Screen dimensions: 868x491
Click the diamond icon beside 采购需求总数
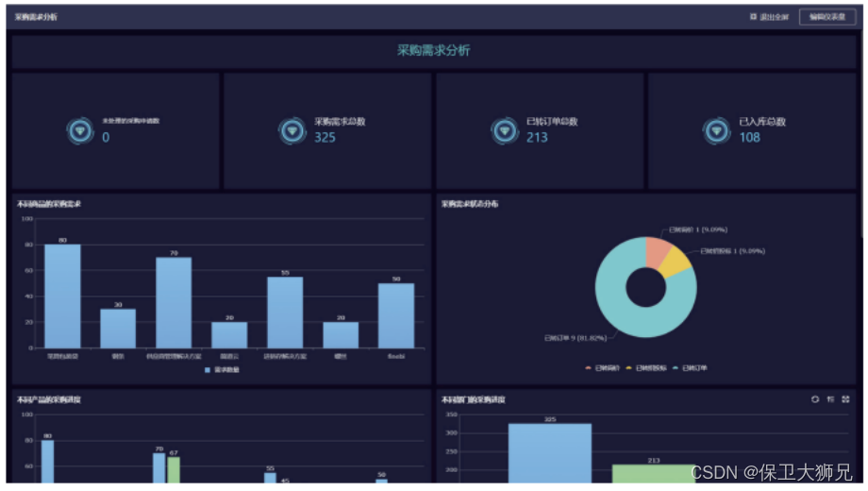click(292, 131)
